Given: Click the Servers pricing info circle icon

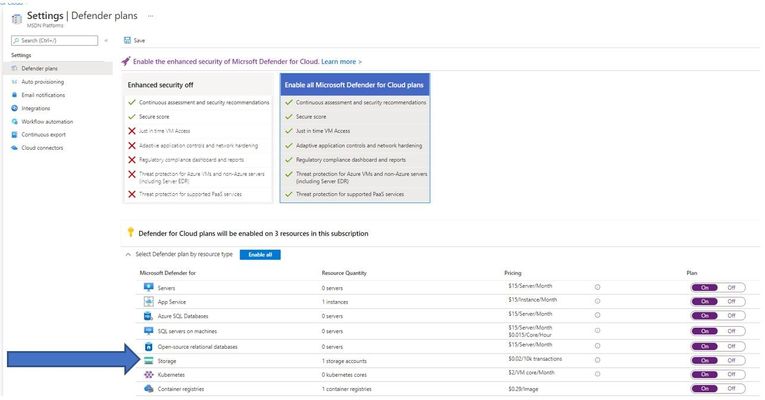Looking at the screenshot, I should (597, 287).
